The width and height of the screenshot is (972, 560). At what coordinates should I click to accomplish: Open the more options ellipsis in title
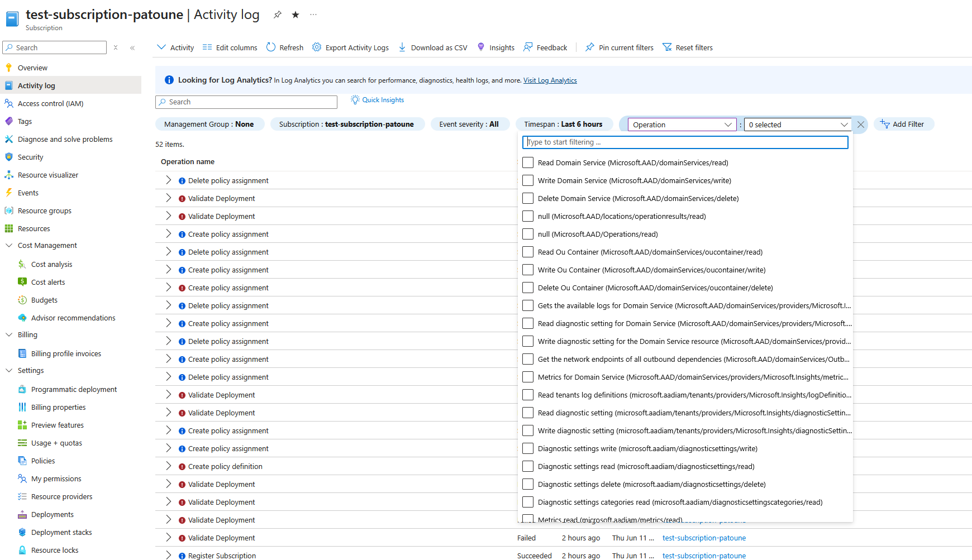coord(313,15)
